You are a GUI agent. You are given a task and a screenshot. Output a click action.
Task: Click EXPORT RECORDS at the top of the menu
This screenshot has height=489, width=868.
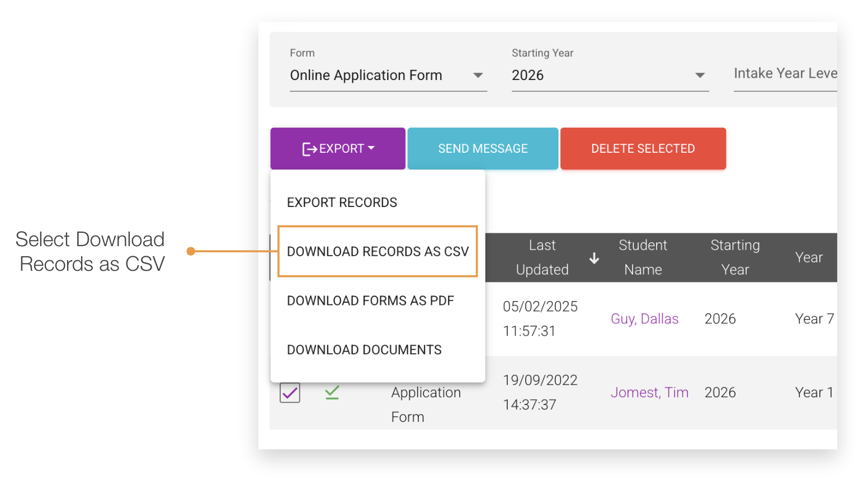tap(342, 202)
